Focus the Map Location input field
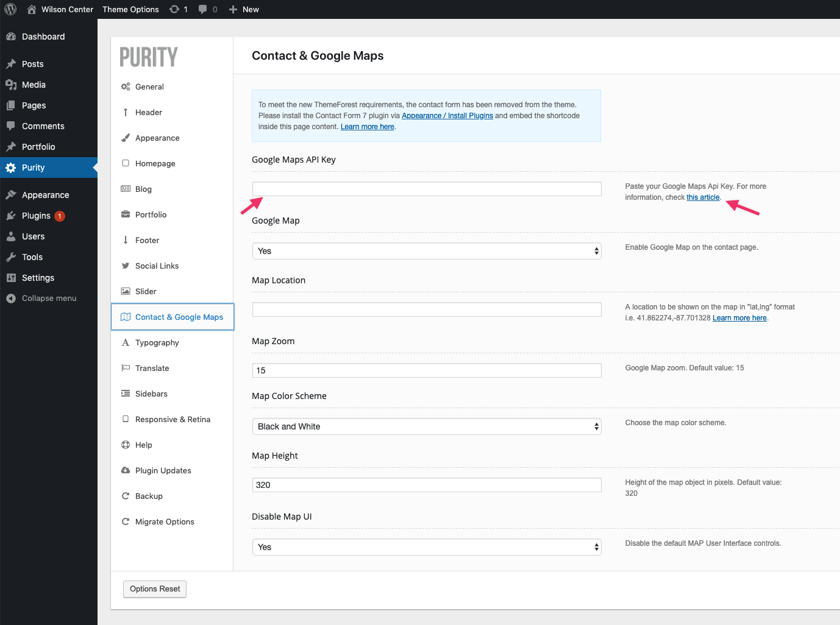The width and height of the screenshot is (840, 625). tap(427, 309)
